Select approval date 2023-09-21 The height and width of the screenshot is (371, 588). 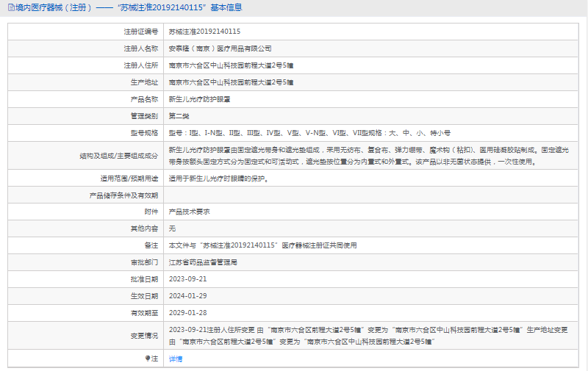click(188, 279)
